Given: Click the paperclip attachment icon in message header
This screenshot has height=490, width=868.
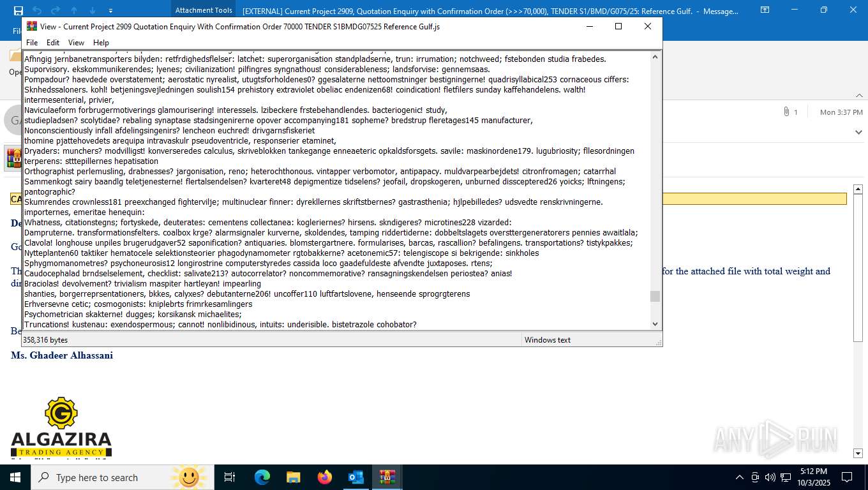Looking at the screenshot, I should (786, 112).
